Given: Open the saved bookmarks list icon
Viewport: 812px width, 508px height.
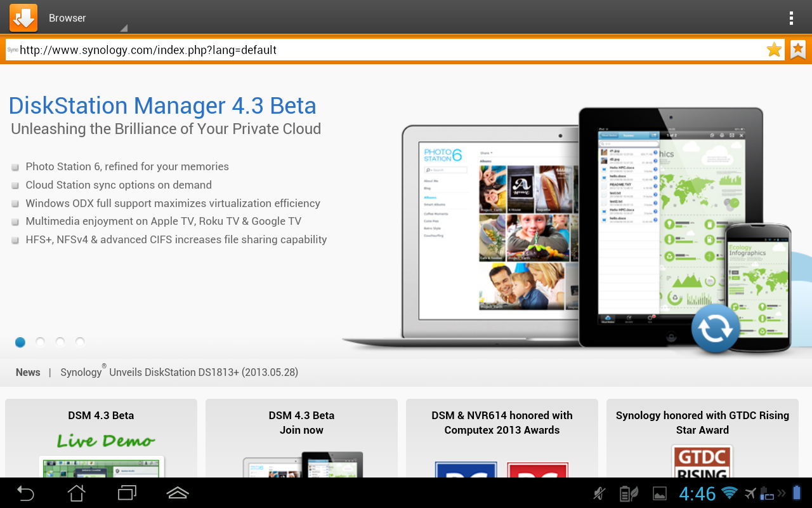Looking at the screenshot, I should coord(797,49).
